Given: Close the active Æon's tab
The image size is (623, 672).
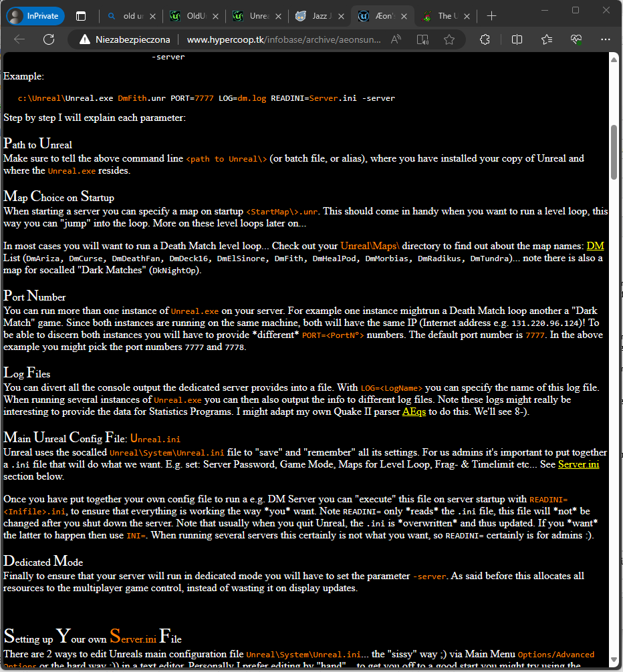Looking at the screenshot, I should (x=404, y=16).
